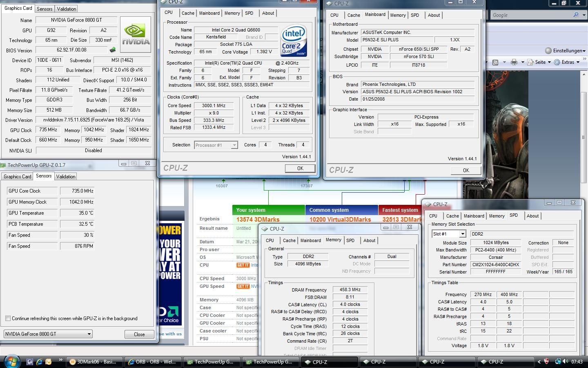Click the NVIDIA logo in GPU-Z
Screen dimensions: 588x368
pos(136,34)
